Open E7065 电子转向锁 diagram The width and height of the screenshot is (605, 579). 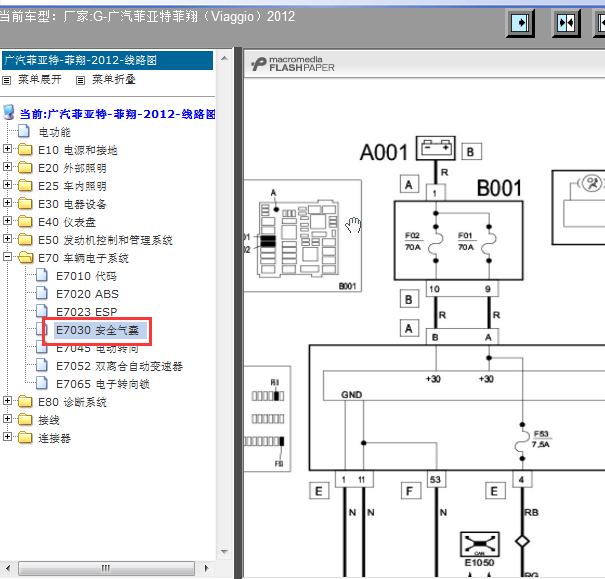(x=103, y=384)
